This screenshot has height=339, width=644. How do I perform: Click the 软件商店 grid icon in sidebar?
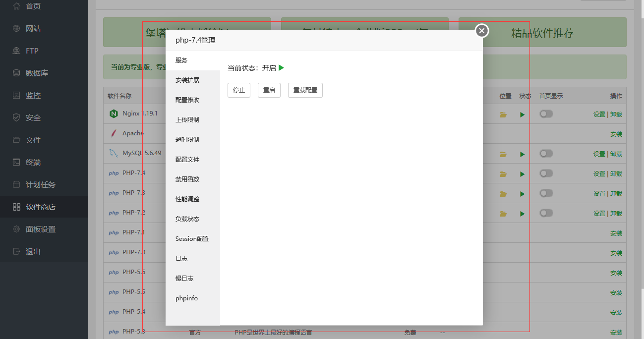click(16, 207)
